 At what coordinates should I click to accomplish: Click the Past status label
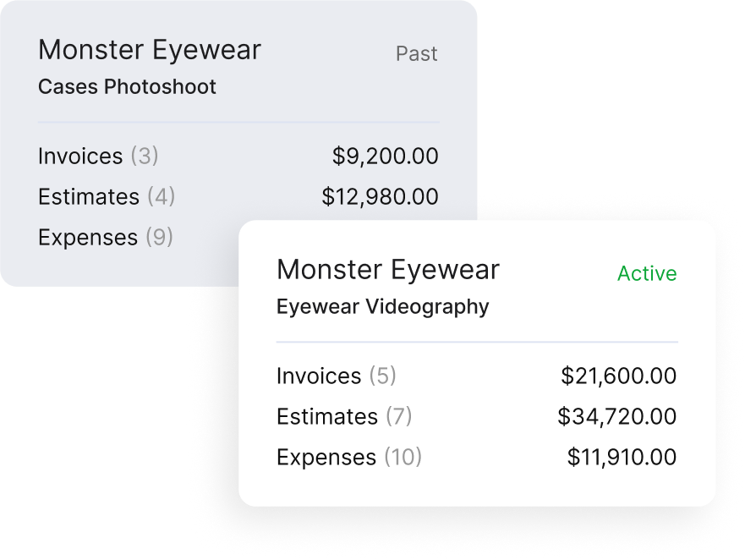pos(417,54)
